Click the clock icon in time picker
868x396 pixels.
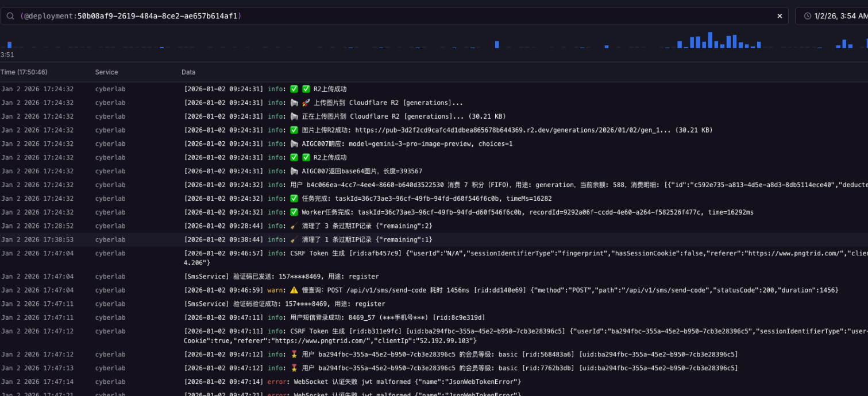(x=808, y=16)
